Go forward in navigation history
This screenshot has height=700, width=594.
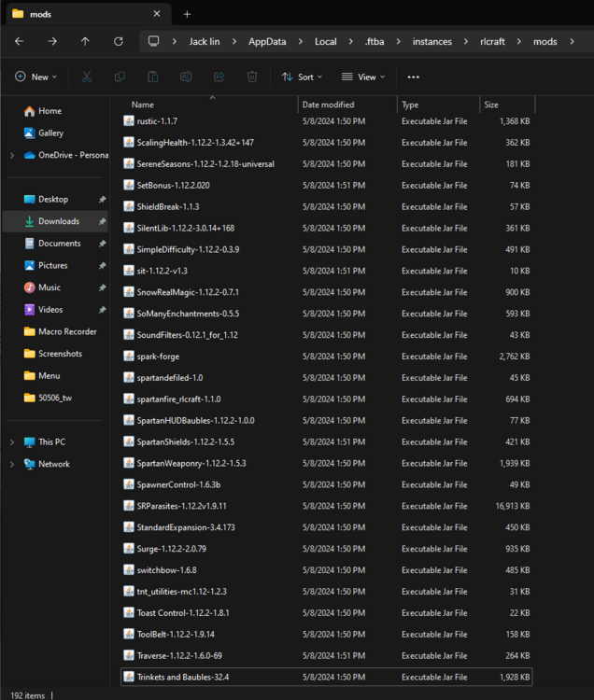[x=52, y=41]
